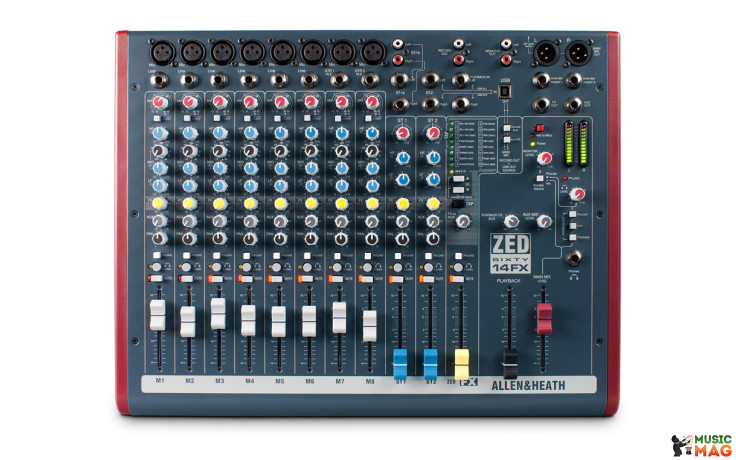The image size is (736, 460).
Task: Click the M4 black mid frequency knob
Action: (x=250, y=151)
